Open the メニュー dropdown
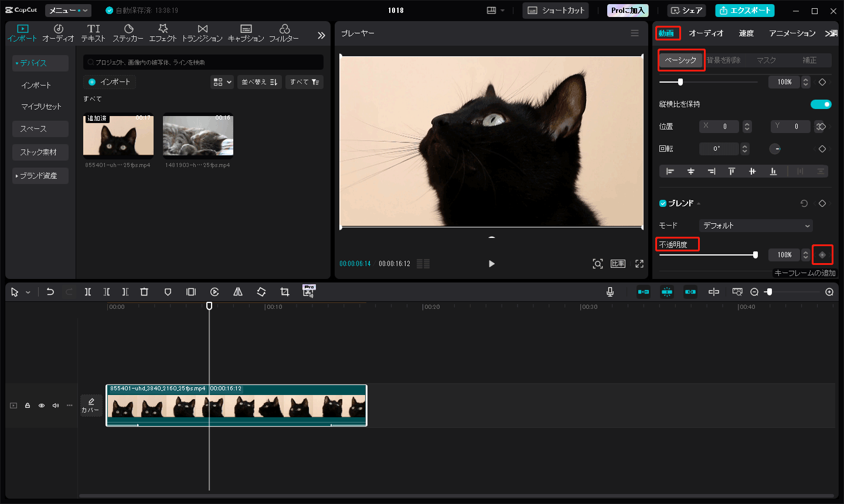This screenshot has height=504, width=844. point(68,11)
